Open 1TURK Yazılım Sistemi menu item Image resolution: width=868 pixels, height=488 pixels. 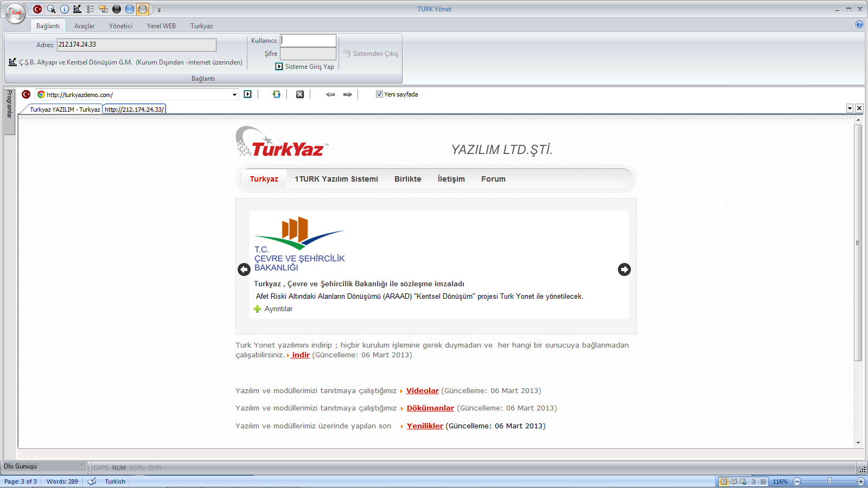[x=336, y=179]
